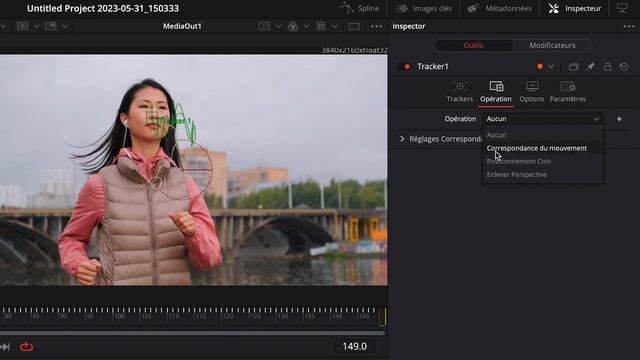Show the Métadonnées panel
The width and height of the screenshot is (640, 360).
coord(500,8)
